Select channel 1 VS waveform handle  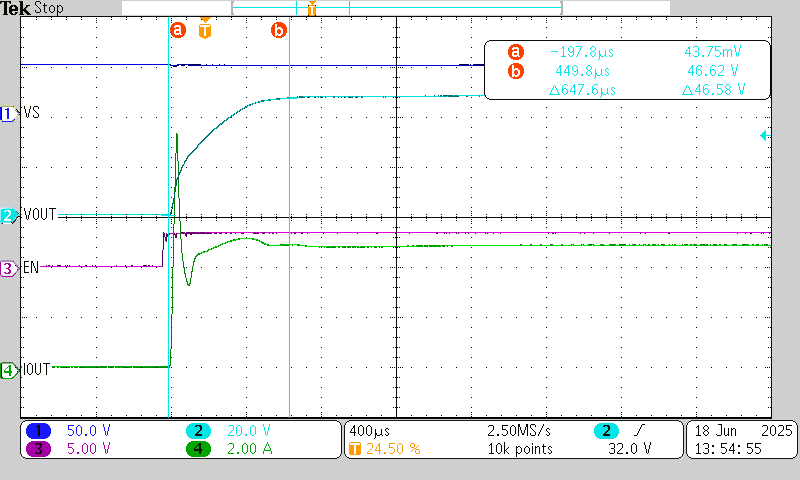[9, 114]
